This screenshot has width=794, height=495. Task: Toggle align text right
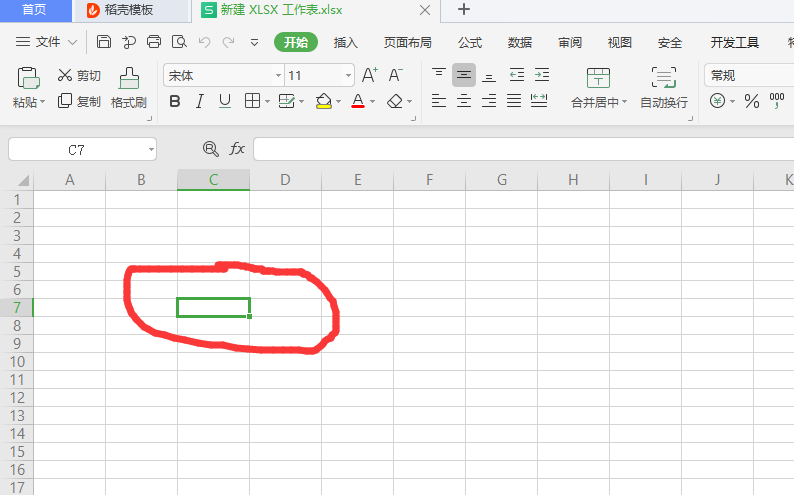pyautogui.click(x=489, y=101)
